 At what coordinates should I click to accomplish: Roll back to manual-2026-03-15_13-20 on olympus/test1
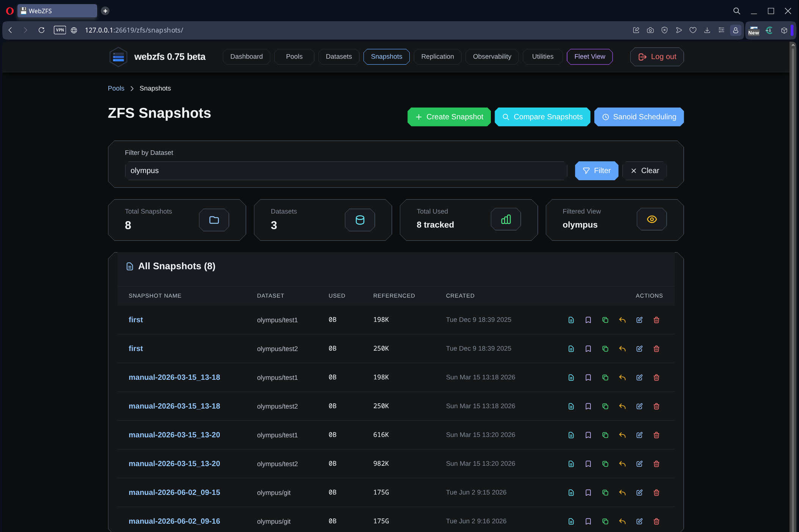click(x=622, y=435)
